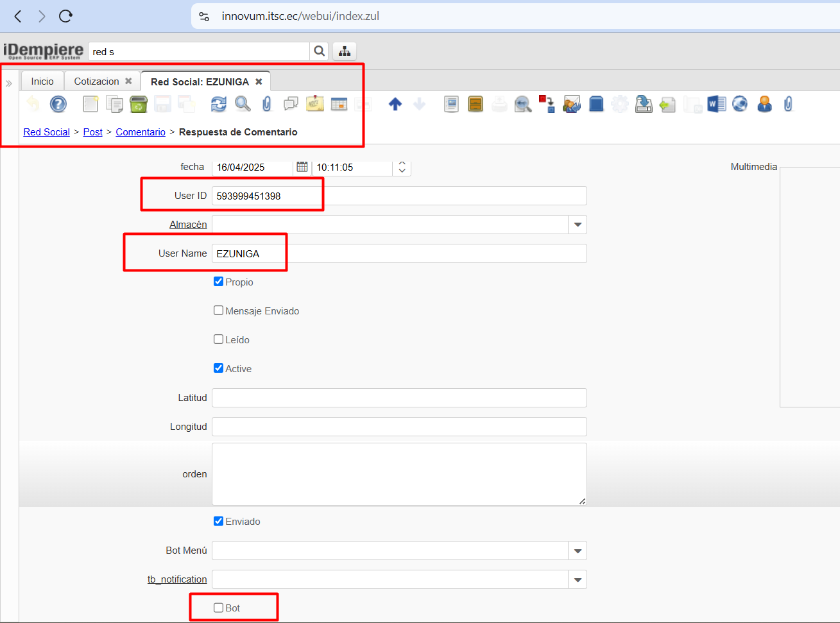Click into the Latitud input field
Screen dimensions: 840x623
tap(399, 398)
